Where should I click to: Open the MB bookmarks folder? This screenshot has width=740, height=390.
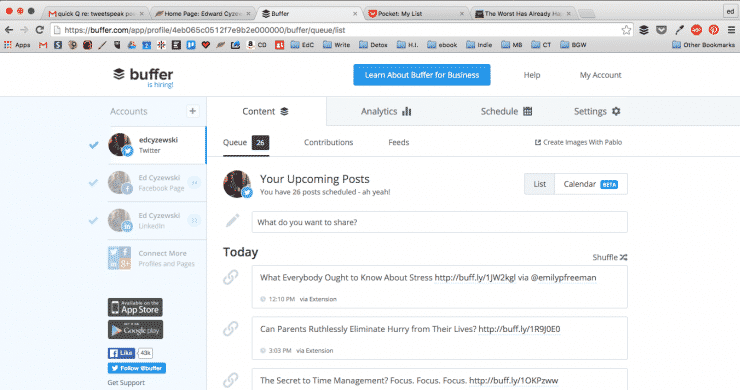tap(512, 45)
